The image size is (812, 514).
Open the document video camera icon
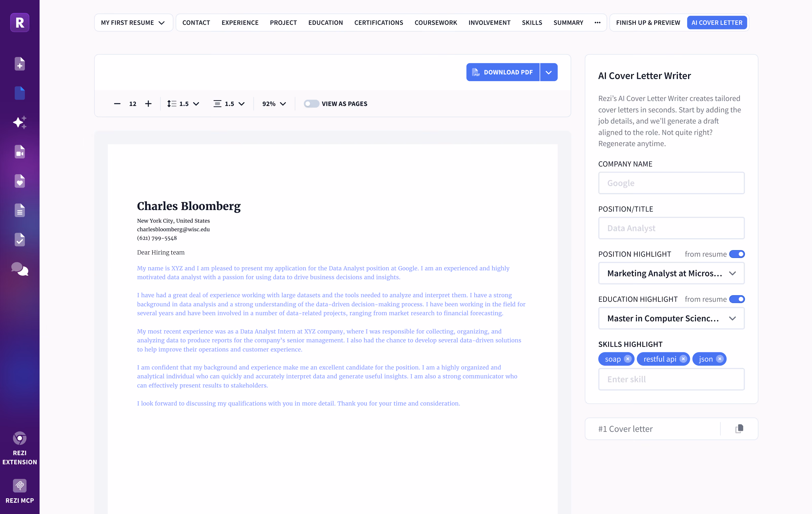coord(20,152)
